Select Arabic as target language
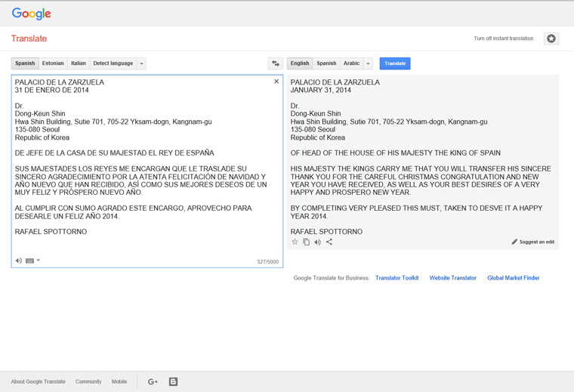The height and width of the screenshot is (392, 574). [351, 63]
